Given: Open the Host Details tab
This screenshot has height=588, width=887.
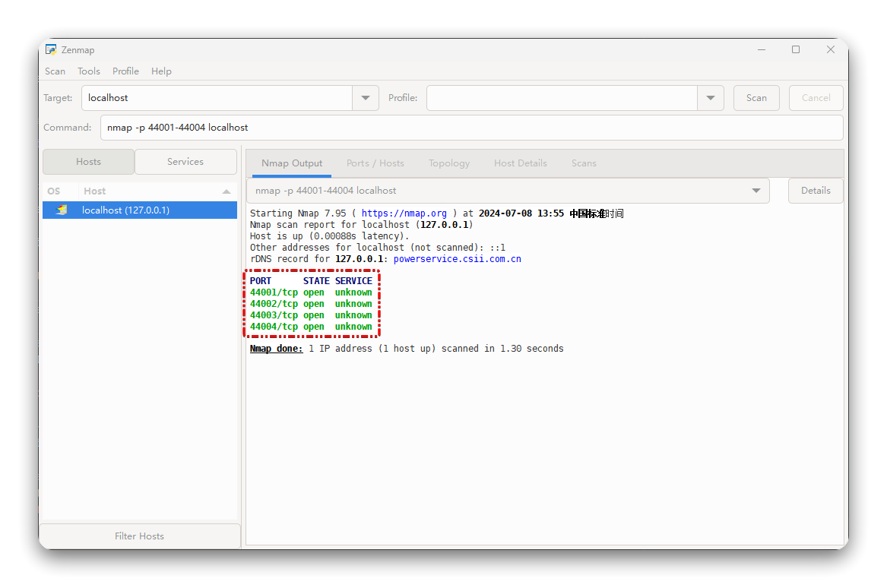Looking at the screenshot, I should tap(521, 163).
